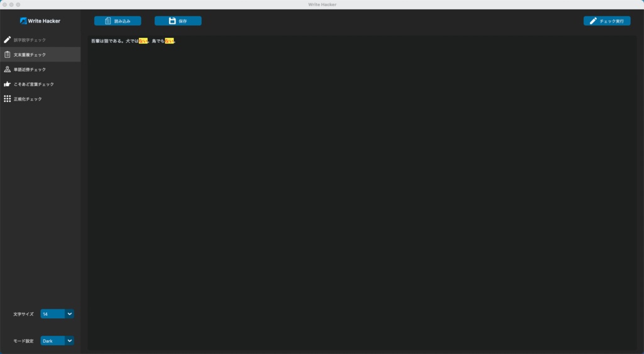Open the 誤字脱字チェック pencil item
Image resolution: width=644 pixels, height=354 pixels.
[40, 40]
